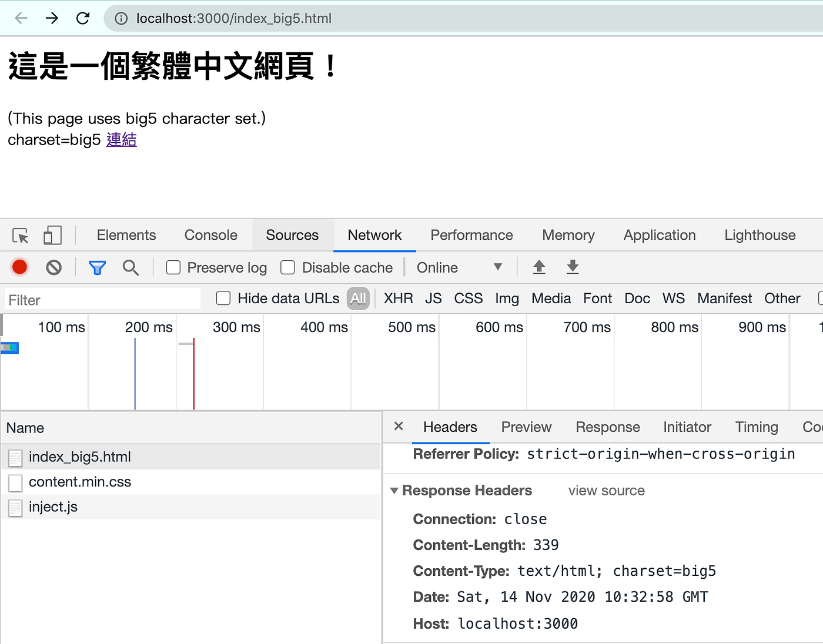The width and height of the screenshot is (823, 644).
Task: Select inject.js request row
Action: click(x=191, y=507)
